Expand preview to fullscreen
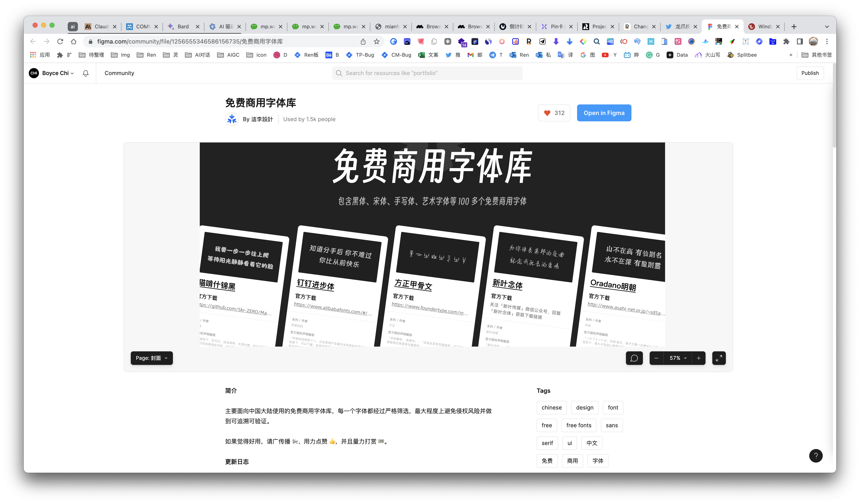 [x=719, y=358]
